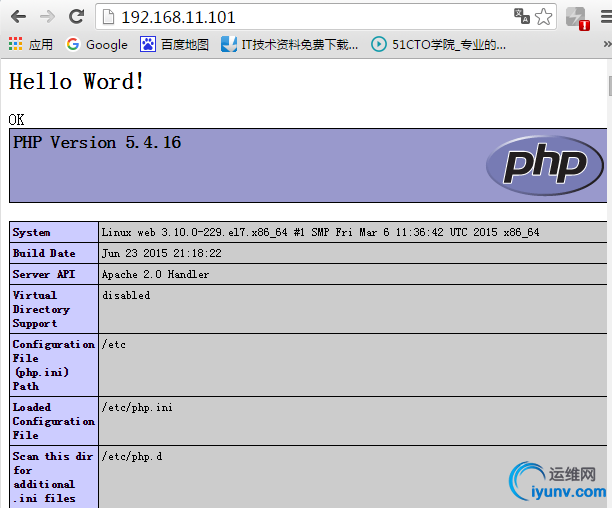Viewport: 612px width, 508px height.
Task: Click the browser Forward arrow
Action: [x=48, y=17]
